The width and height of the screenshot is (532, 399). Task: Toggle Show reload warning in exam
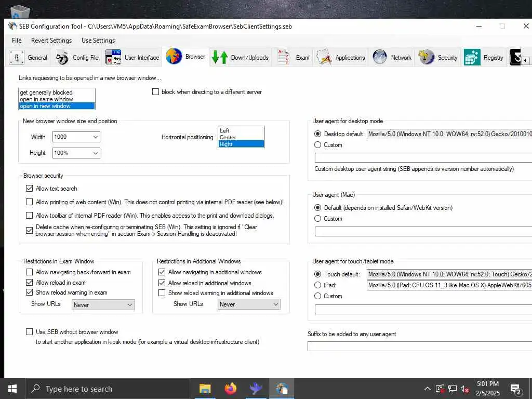[x=30, y=292]
